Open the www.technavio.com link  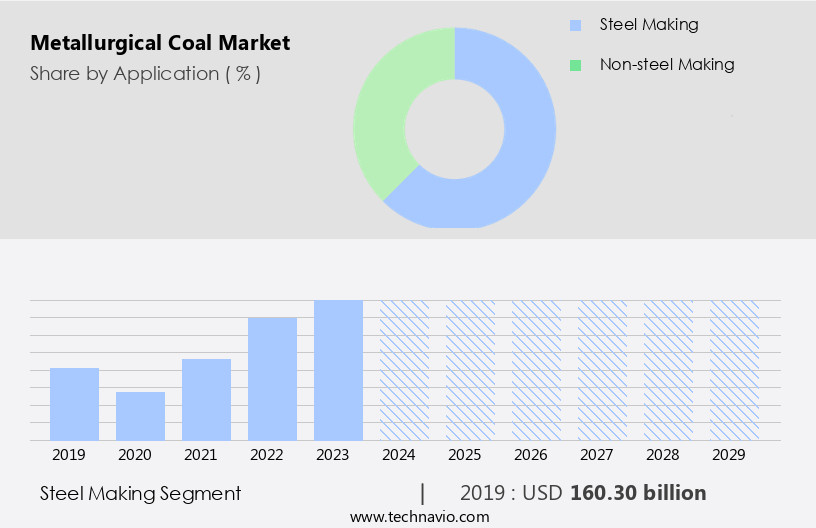[x=419, y=516]
